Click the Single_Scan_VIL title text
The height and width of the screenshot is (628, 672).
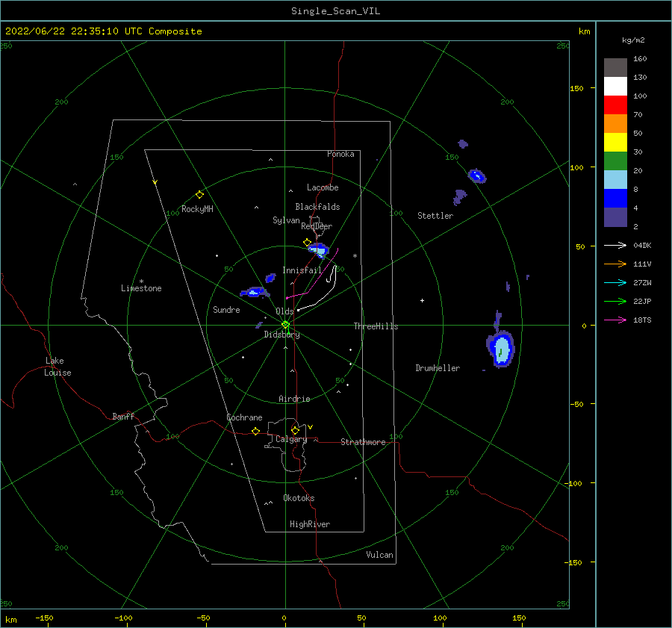pos(335,11)
